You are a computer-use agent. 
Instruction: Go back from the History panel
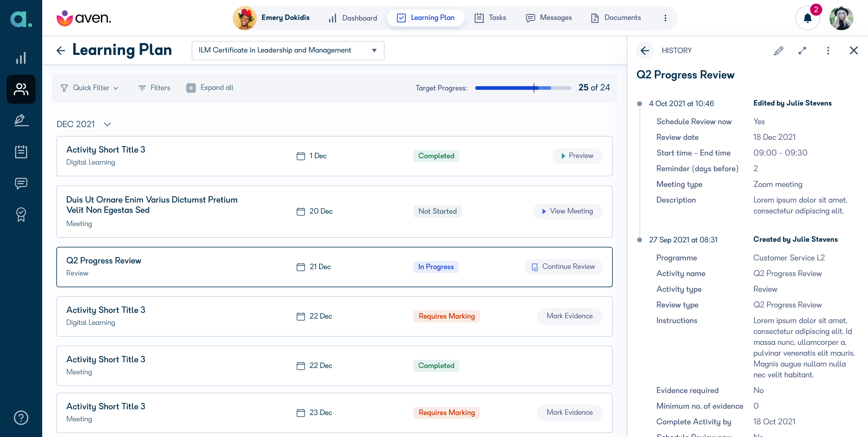tap(645, 51)
